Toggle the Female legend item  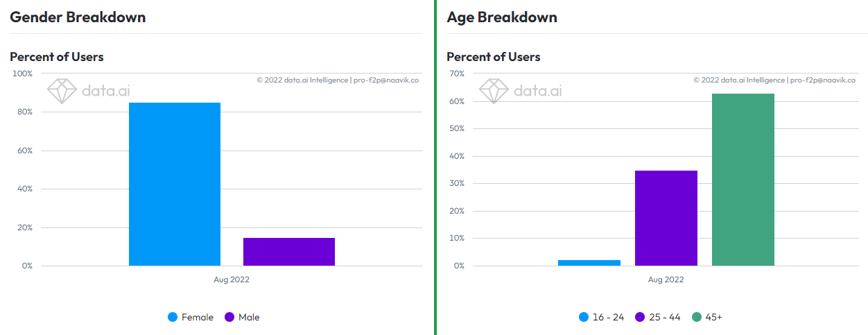coord(191,317)
